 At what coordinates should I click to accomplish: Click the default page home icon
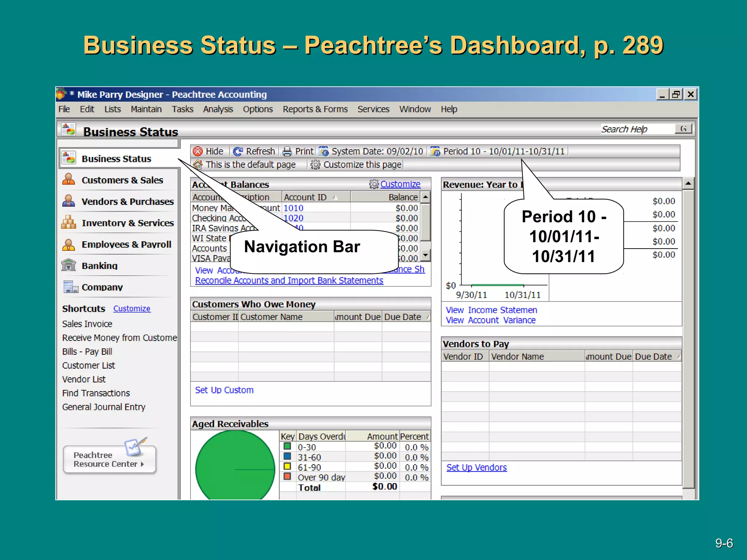point(198,164)
